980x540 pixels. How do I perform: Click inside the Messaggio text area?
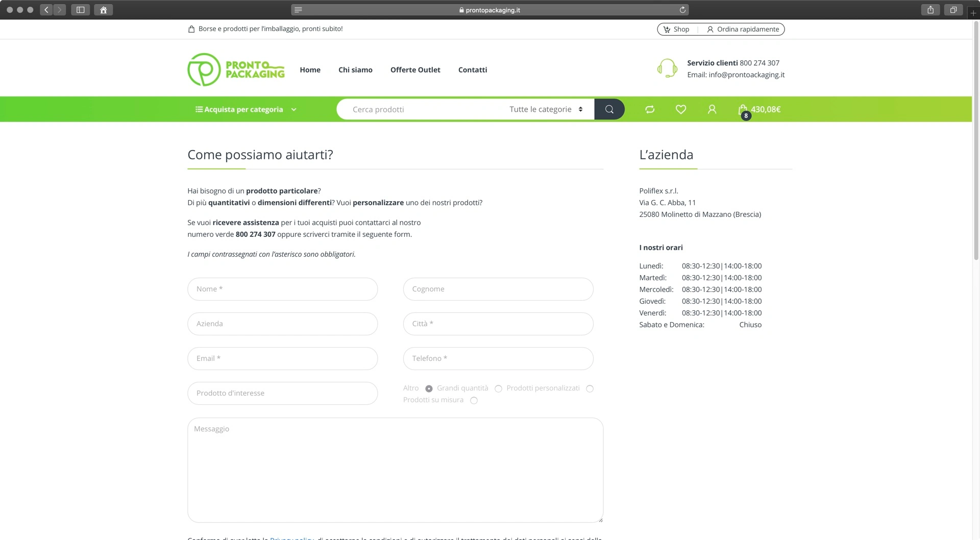(x=395, y=470)
